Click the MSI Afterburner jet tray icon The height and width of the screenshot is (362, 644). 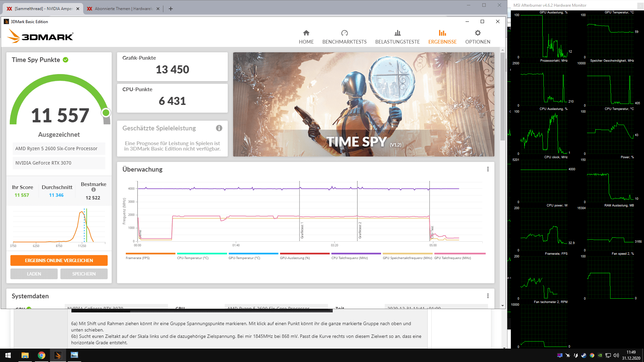tap(568, 355)
